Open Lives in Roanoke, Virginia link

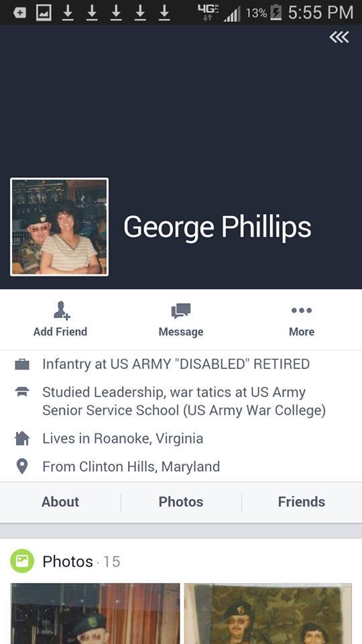pyautogui.click(x=123, y=439)
